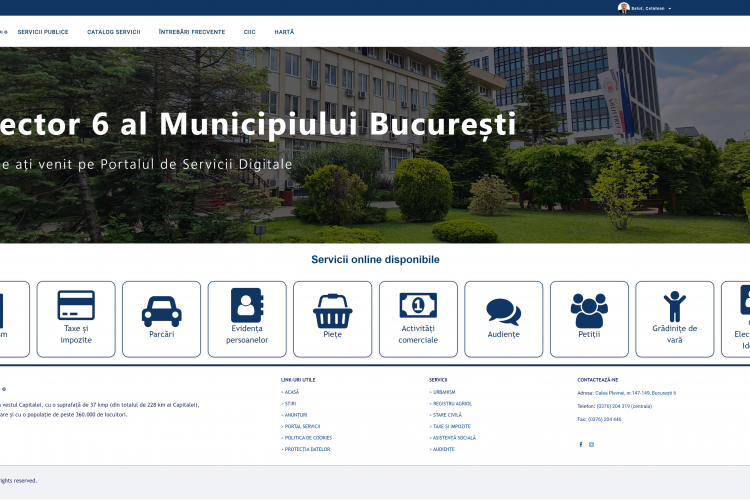
Task: Open the Grădinițe de vară card
Action: tap(674, 319)
